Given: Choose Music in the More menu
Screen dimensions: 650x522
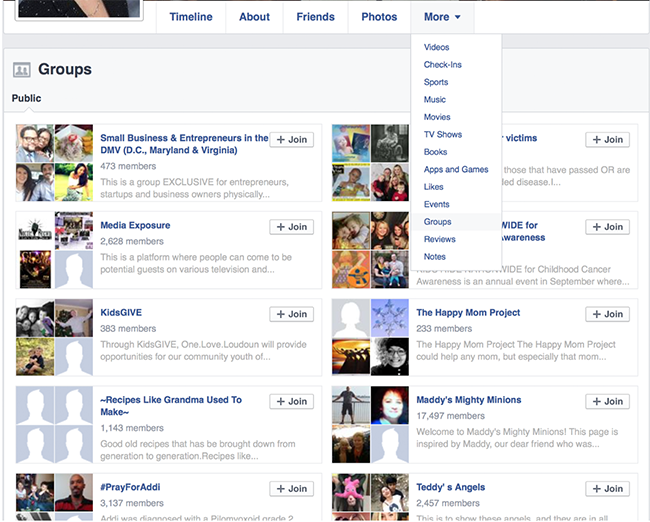Looking at the screenshot, I should [434, 100].
